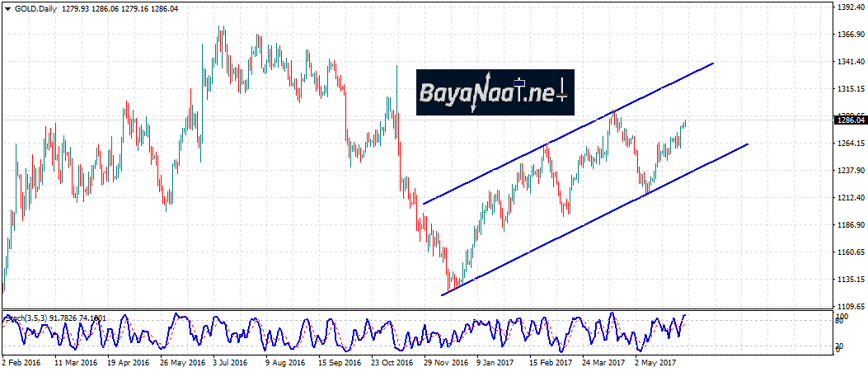Image resolution: width=868 pixels, height=372 pixels.
Task: Click the 1392.40 price axis label
Action: coord(849,7)
